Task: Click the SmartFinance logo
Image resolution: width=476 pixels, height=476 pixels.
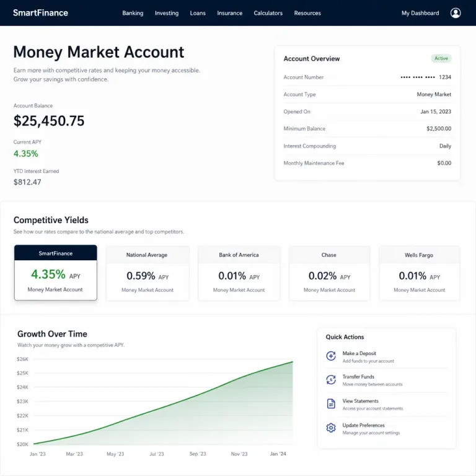Action: (40, 13)
